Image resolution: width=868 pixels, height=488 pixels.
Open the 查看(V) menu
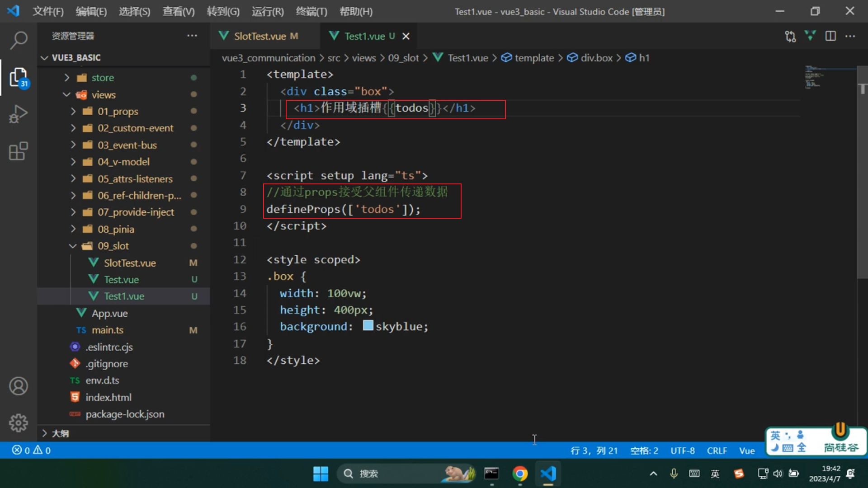point(178,11)
